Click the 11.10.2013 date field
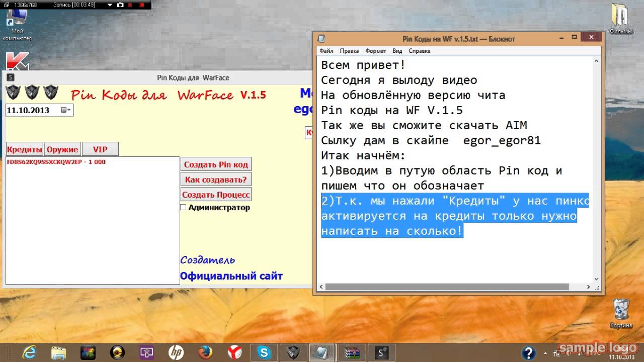644x362 pixels. tap(39, 110)
